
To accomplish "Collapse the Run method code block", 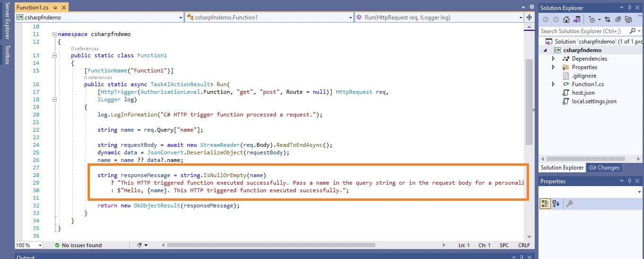I will (x=54, y=99).
